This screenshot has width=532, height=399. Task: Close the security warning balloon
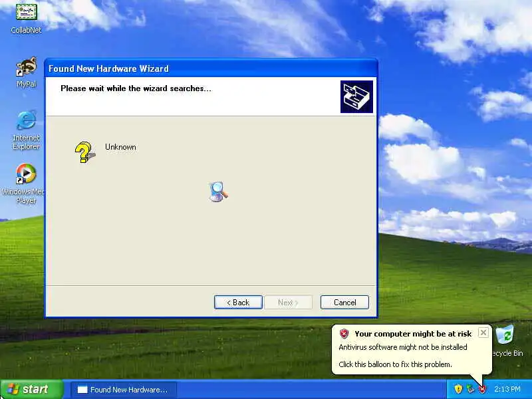483,332
